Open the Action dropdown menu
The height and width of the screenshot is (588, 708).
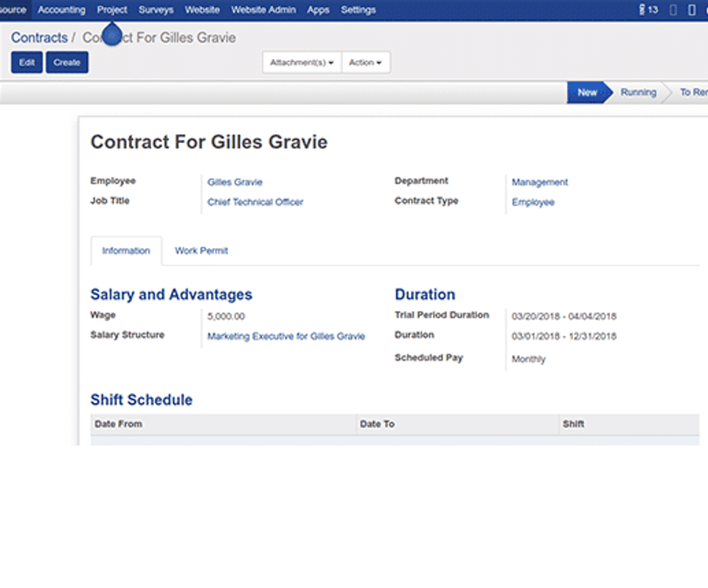pyautogui.click(x=366, y=63)
